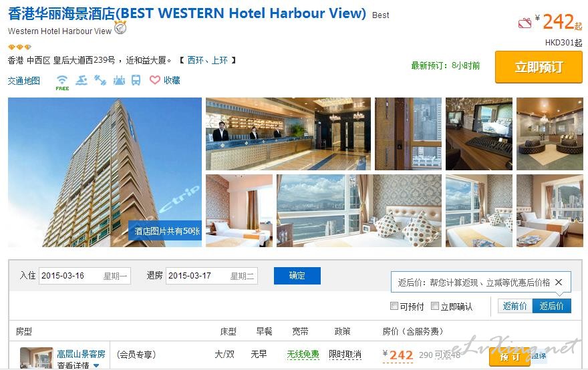Screen dimensions: 588x370
Task: Open the hotel exterior building photo
Action: pos(105,172)
